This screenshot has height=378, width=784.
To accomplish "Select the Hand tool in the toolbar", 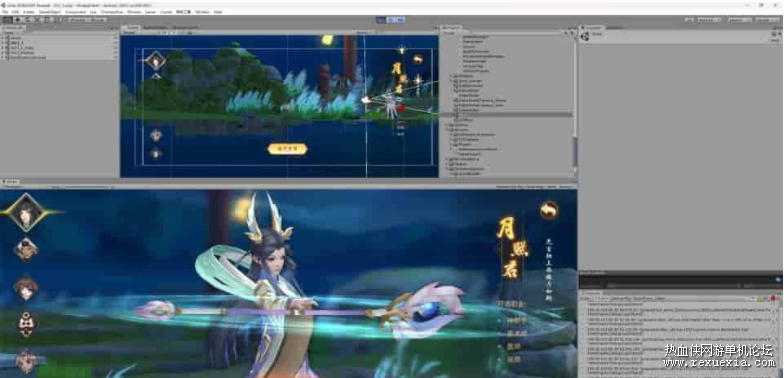I will (x=8, y=20).
